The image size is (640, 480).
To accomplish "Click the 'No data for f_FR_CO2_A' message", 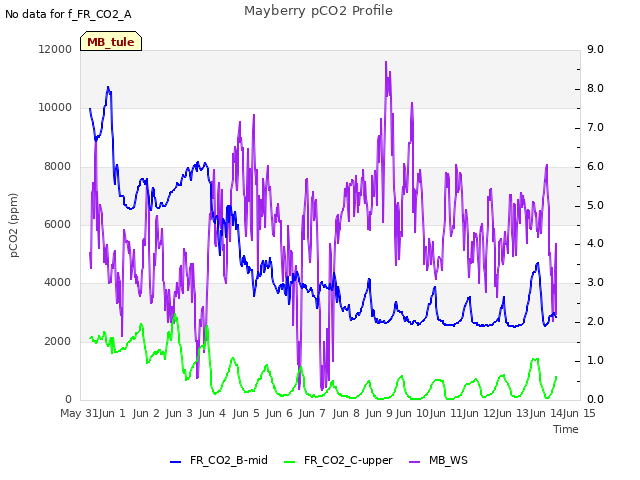I will pos(68,14).
